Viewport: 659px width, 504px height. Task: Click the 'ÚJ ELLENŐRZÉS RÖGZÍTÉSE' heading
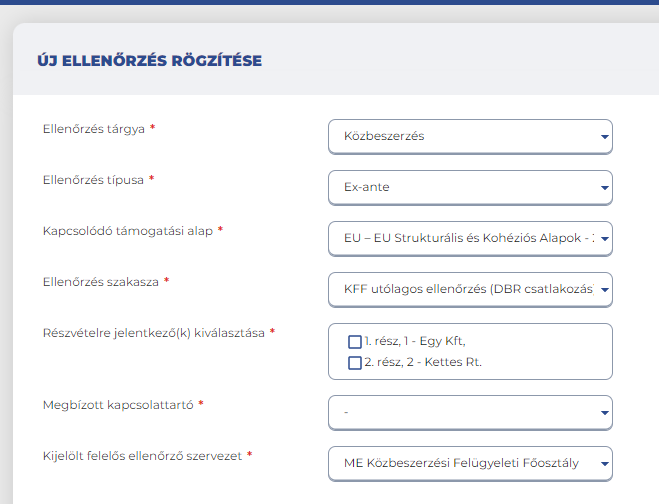coord(150,61)
